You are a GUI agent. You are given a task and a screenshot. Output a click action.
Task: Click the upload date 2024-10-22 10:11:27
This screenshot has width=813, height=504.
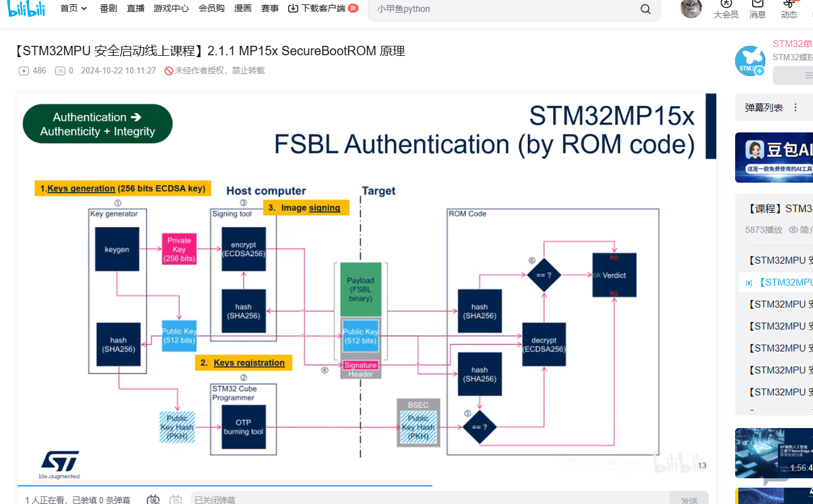pos(119,71)
